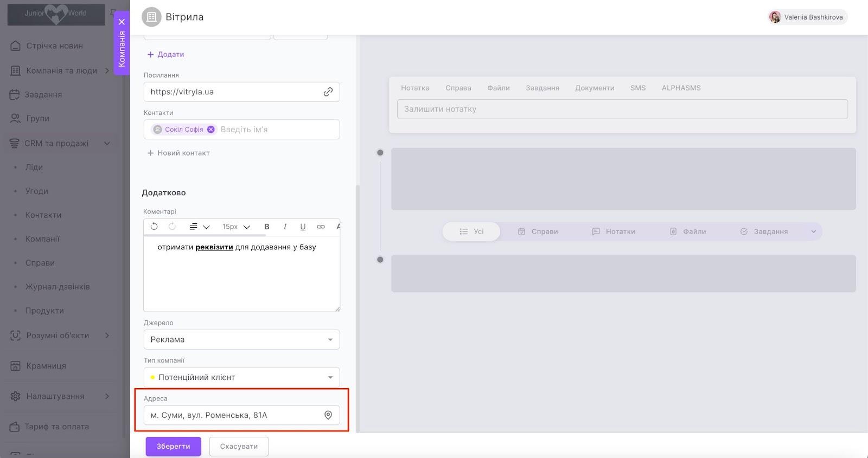Image resolution: width=868 pixels, height=458 pixels.
Task: Select the Файли timeline filter
Action: click(x=687, y=231)
